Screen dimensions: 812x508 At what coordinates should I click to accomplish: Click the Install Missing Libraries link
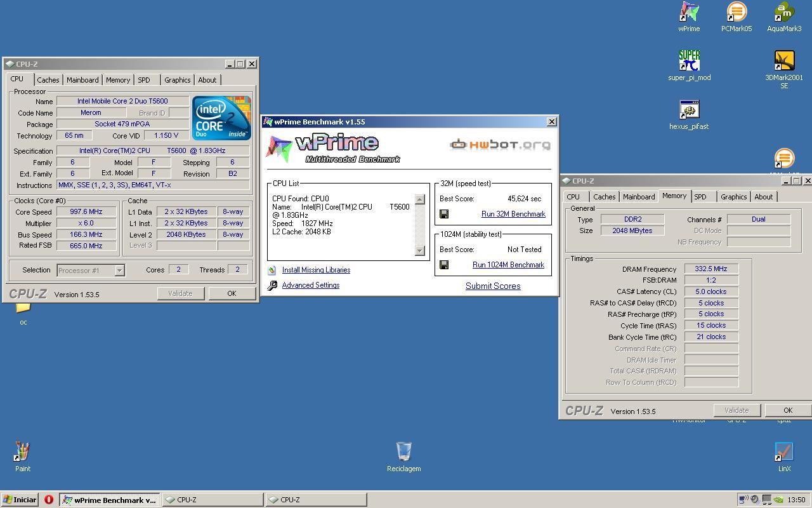click(316, 270)
